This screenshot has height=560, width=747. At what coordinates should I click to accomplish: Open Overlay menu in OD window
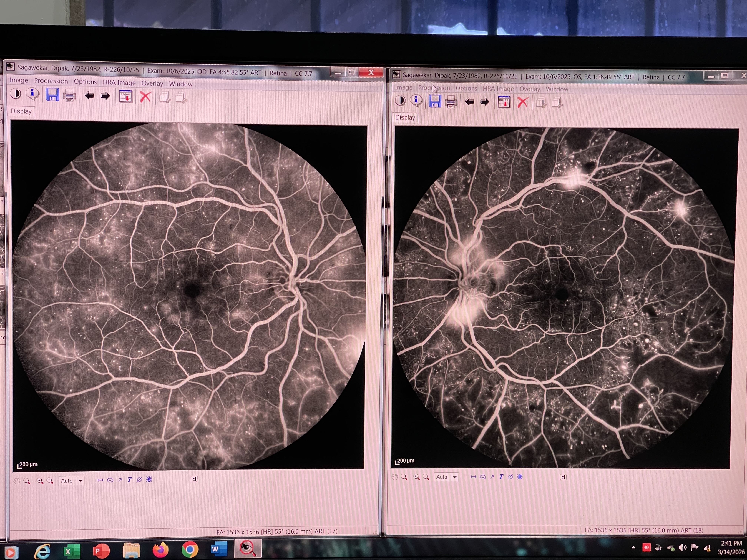(152, 83)
